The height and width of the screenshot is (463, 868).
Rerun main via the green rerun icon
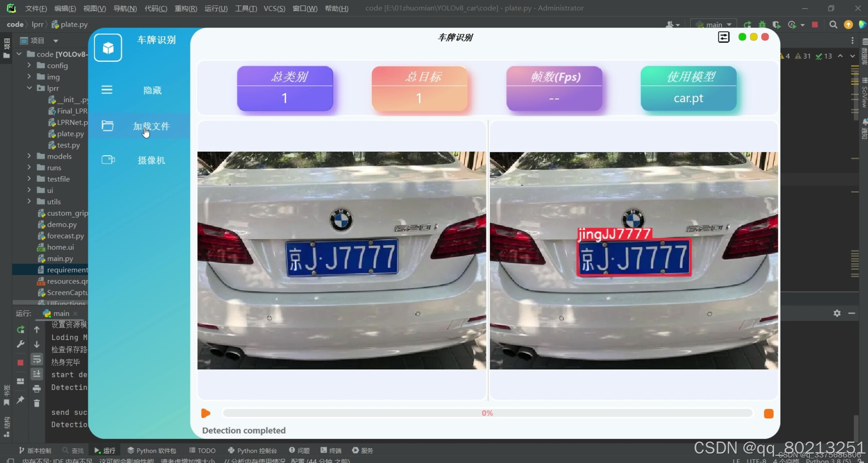20,329
